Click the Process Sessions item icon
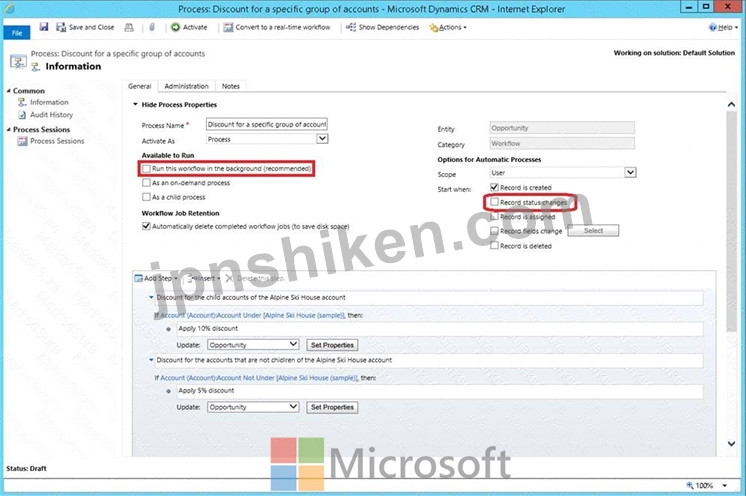Screen dimensions: 746x496 (22, 141)
